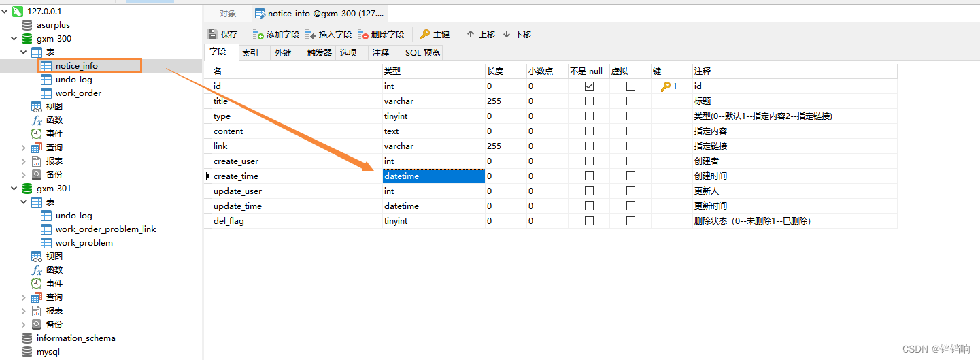The height and width of the screenshot is (360, 980).
Task: Click the Events (事件) clock icon under gxm-300
Action: 37,134
